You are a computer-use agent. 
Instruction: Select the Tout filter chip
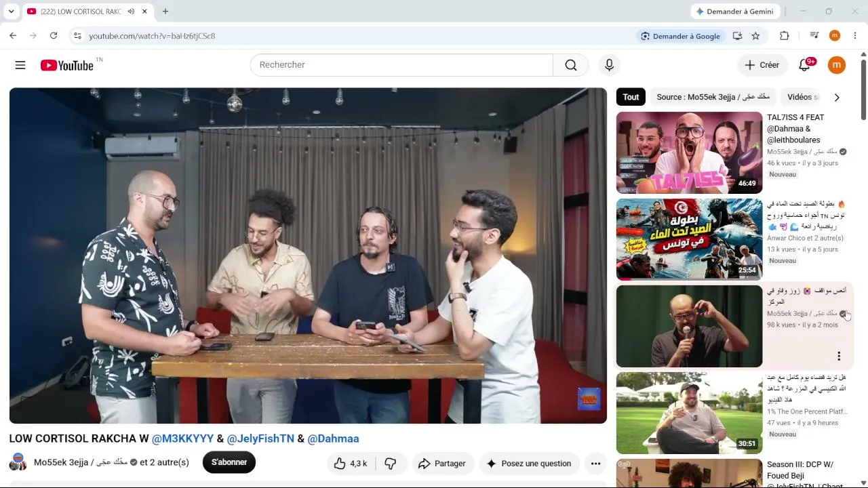pos(631,97)
